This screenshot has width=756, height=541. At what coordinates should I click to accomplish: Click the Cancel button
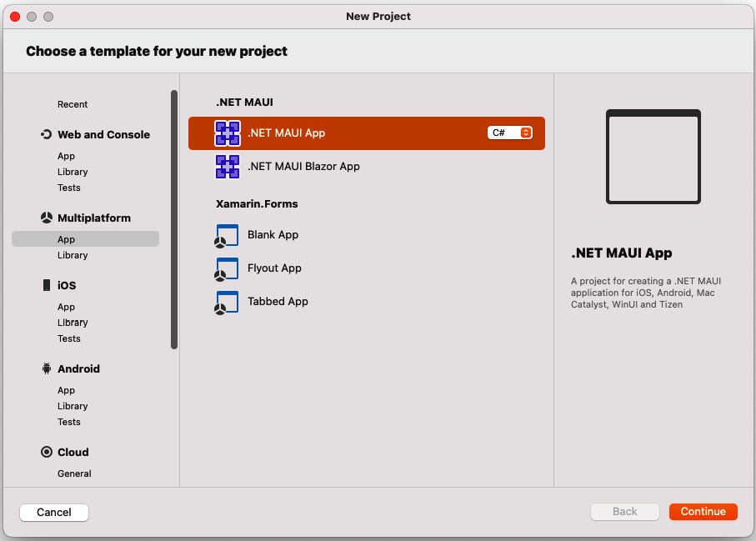(x=54, y=512)
